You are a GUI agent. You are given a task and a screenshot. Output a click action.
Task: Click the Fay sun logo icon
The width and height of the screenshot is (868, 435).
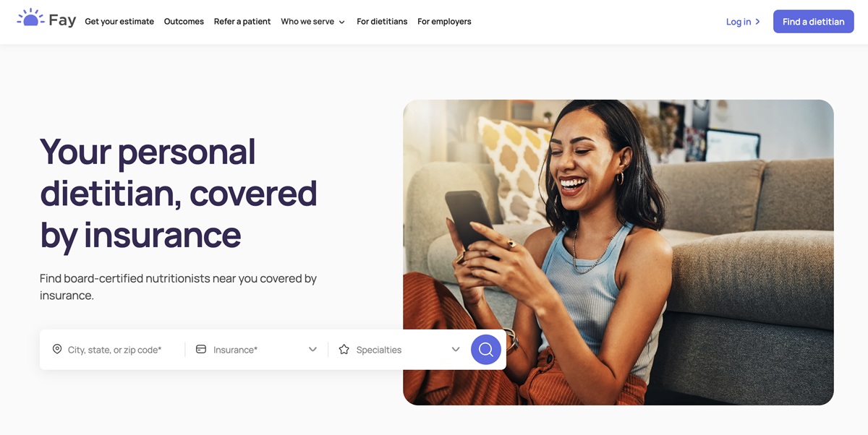click(30, 17)
